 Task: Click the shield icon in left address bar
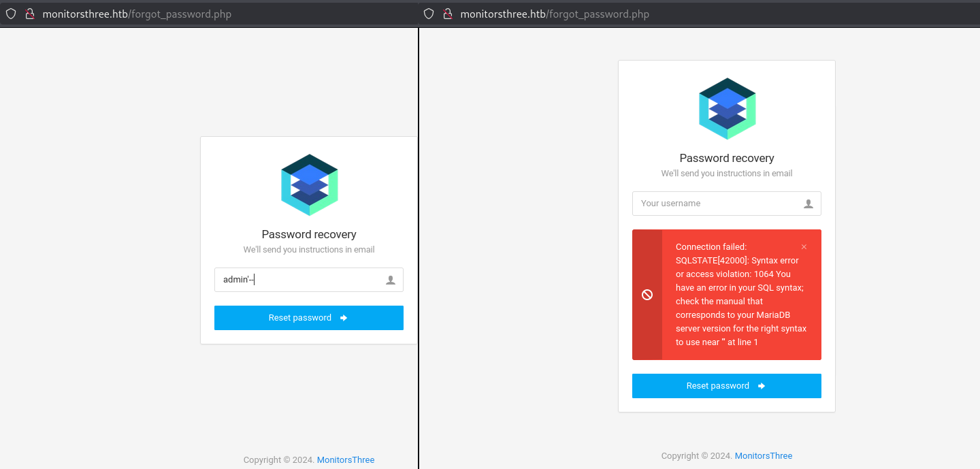[x=11, y=14]
